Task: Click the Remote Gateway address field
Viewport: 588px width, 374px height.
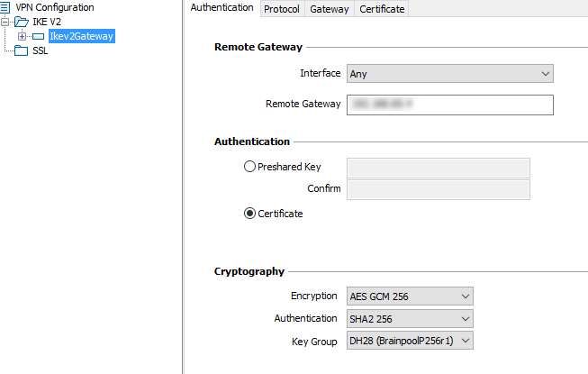Action: coord(449,105)
